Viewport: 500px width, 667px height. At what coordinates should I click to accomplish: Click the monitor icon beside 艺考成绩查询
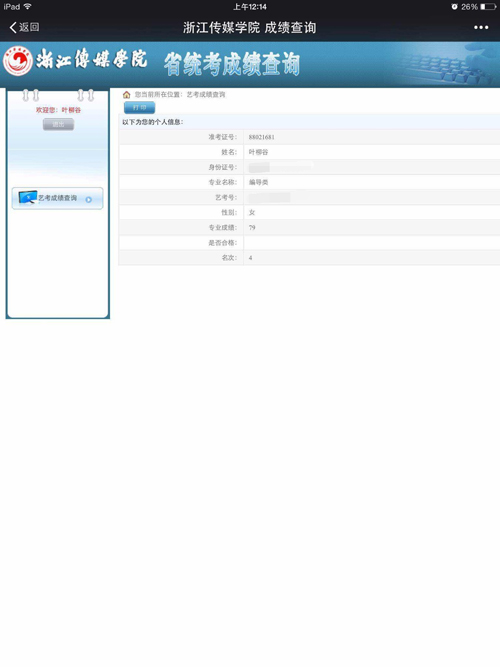(28, 197)
